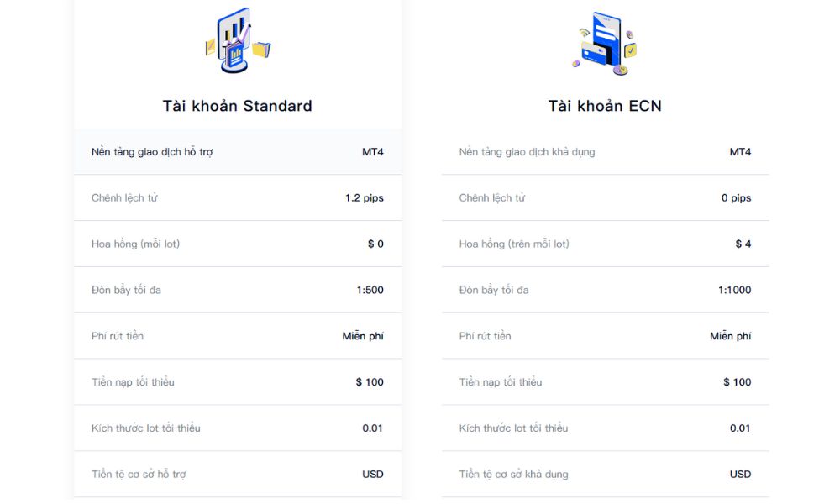Click Standard withdrawal fee 'Miễn phí'
The width and height of the screenshot is (840, 504).
coord(363,336)
